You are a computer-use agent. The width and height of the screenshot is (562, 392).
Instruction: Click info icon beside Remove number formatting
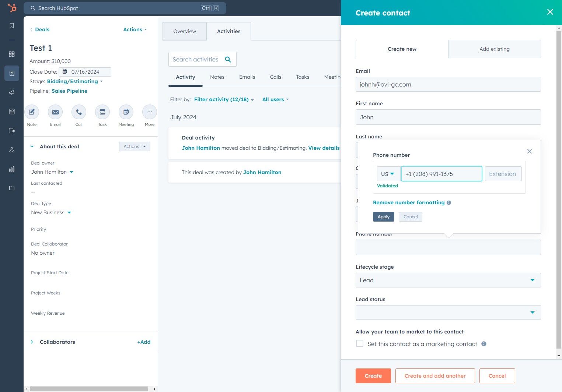click(x=449, y=203)
